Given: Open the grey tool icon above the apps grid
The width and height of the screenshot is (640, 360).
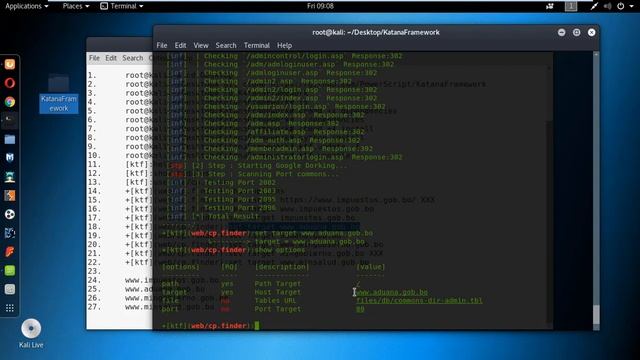Looking at the screenshot, I should click(x=10, y=289).
